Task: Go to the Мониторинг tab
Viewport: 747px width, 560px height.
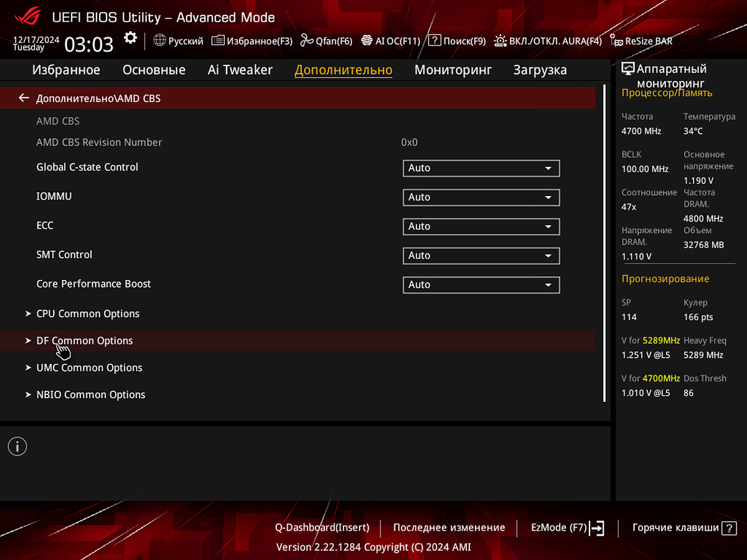Action: (453, 70)
